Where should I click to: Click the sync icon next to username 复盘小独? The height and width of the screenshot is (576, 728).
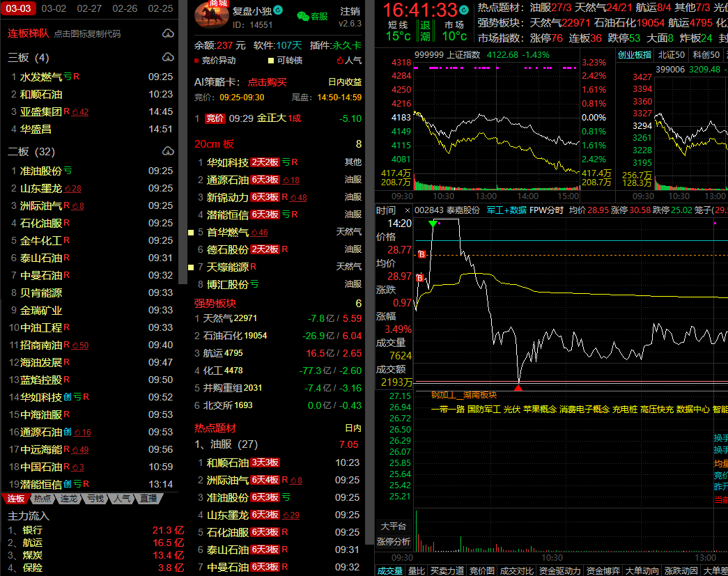click(x=279, y=10)
